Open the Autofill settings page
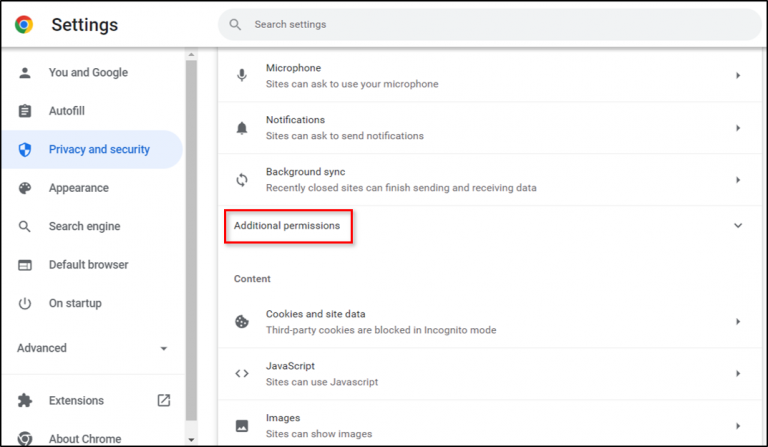 pyautogui.click(x=68, y=111)
